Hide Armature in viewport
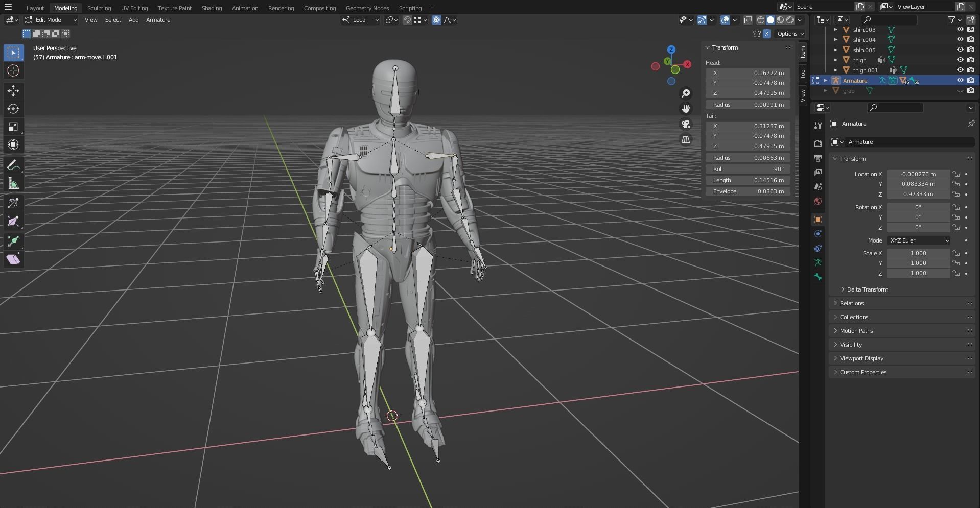 pyautogui.click(x=960, y=81)
